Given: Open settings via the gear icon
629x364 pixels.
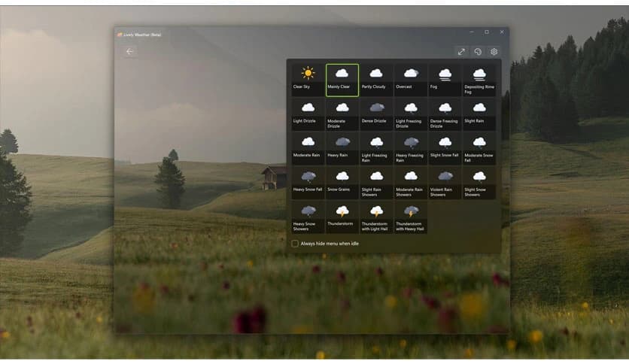Looking at the screenshot, I should point(494,52).
